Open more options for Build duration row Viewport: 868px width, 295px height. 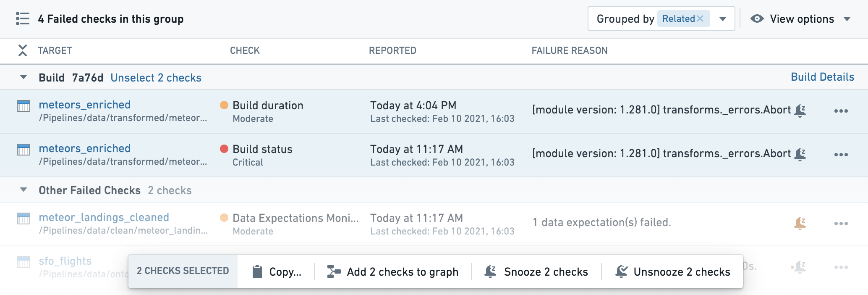[x=841, y=111]
